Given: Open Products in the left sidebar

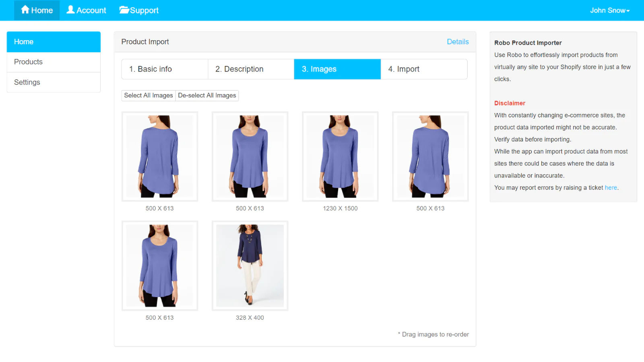Looking at the screenshot, I should 54,62.
